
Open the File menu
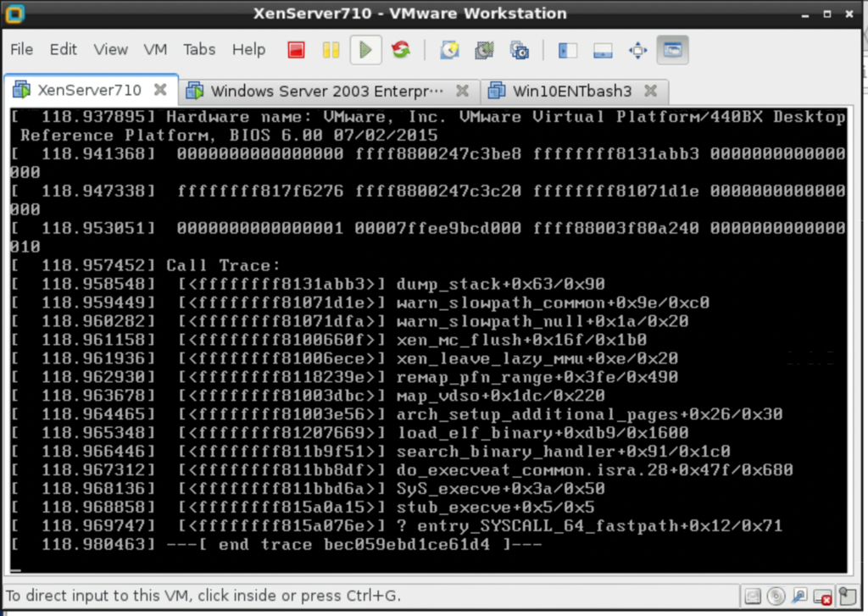21,49
